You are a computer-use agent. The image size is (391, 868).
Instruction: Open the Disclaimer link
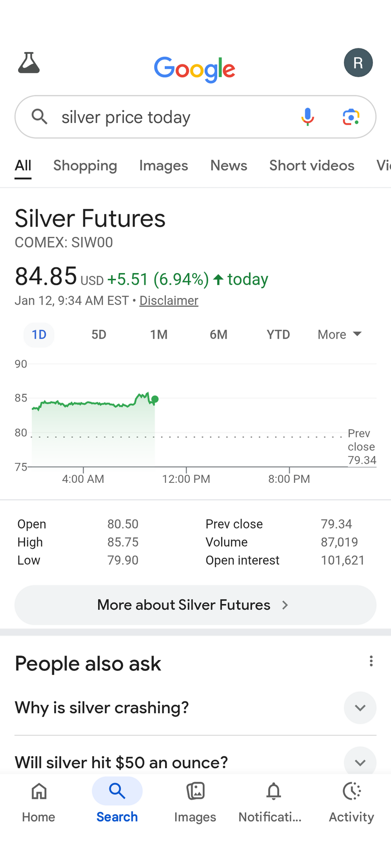pos(169,301)
